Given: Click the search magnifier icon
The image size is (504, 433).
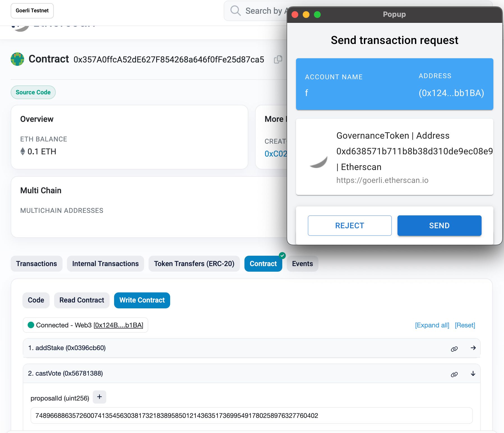Looking at the screenshot, I should 235,11.
